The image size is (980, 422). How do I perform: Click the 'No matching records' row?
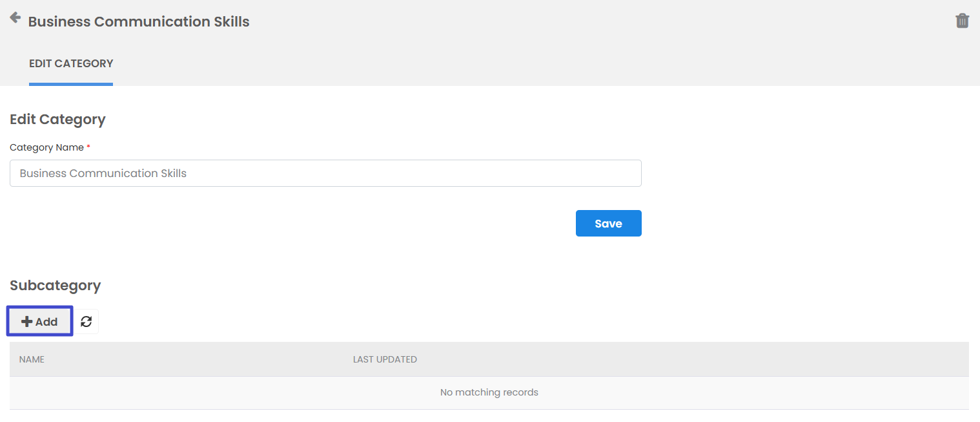(489, 392)
